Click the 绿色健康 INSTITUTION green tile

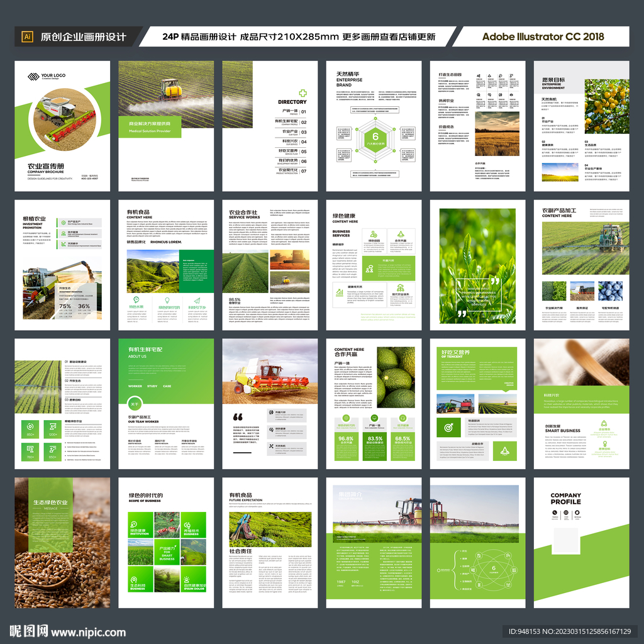pyautogui.click(x=140, y=525)
